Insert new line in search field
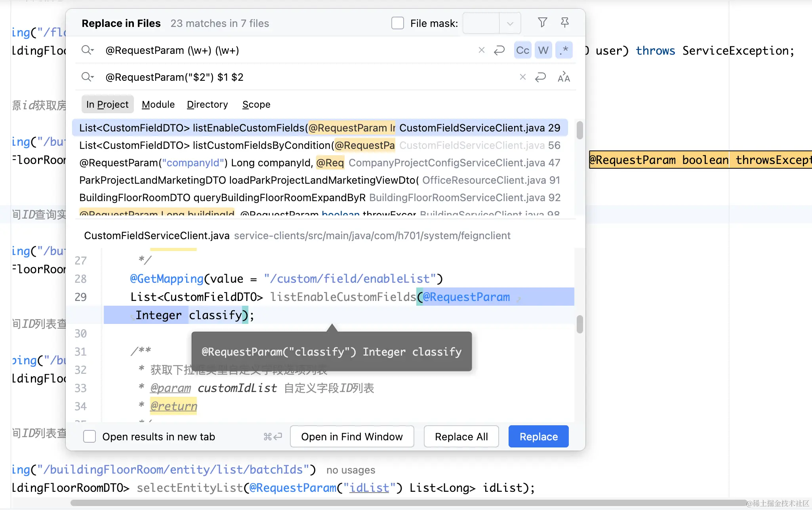The image size is (812, 510). click(x=499, y=50)
